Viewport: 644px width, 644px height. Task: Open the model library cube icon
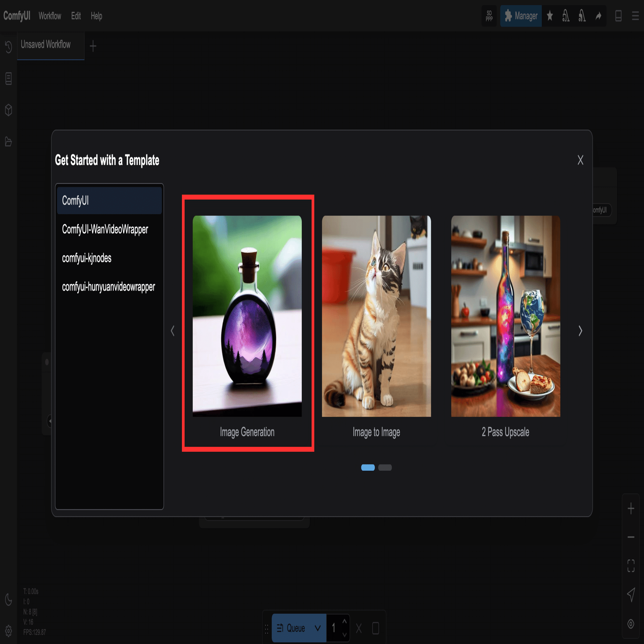9,110
